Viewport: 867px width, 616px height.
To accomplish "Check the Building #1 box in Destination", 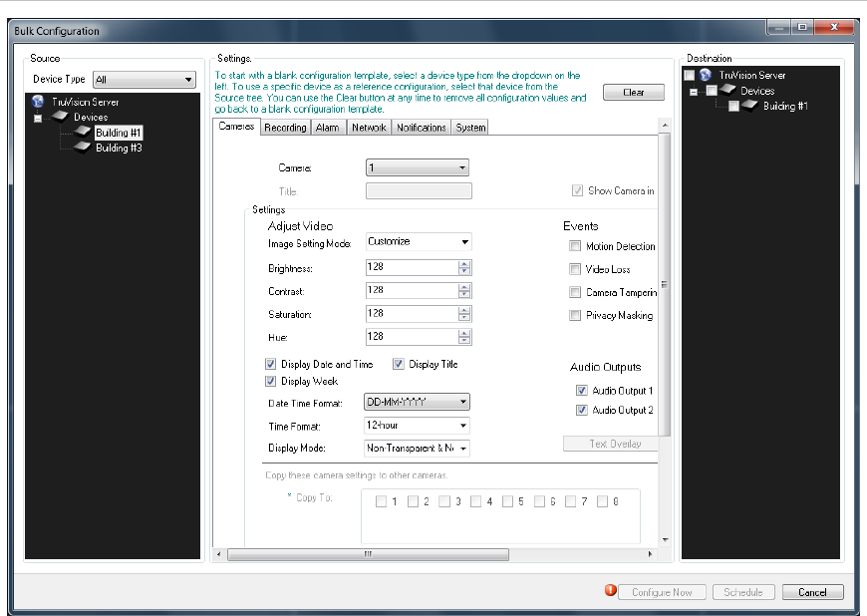I will pyautogui.click(x=733, y=106).
